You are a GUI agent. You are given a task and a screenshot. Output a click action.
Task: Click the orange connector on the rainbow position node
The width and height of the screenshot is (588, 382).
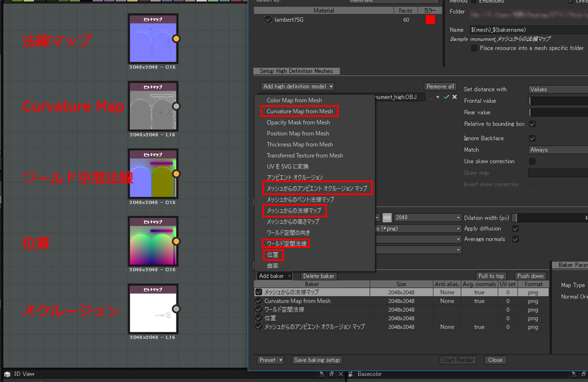tap(176, 242)
